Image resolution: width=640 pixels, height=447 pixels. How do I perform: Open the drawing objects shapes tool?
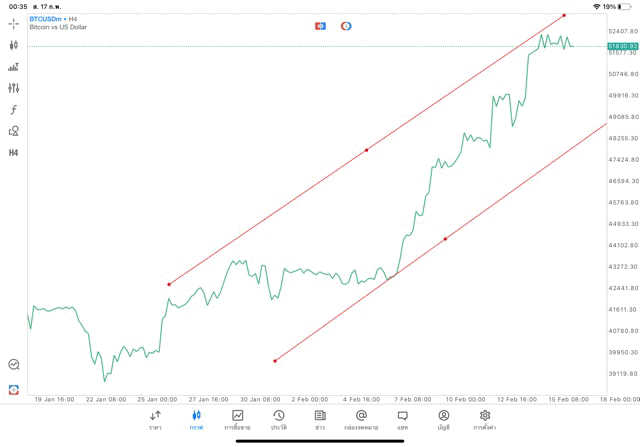click(x=14, y=131)
